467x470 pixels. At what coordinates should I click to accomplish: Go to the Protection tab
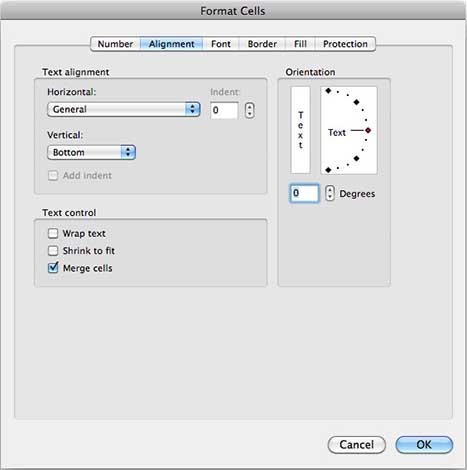345,44
